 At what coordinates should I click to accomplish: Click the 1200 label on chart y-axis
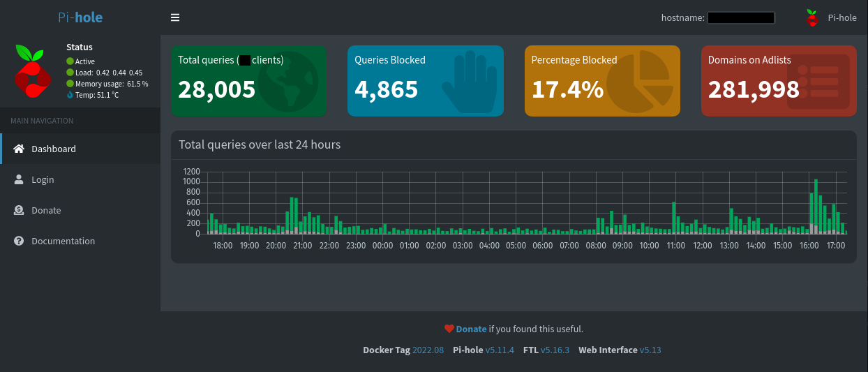[x=192, y=172]
